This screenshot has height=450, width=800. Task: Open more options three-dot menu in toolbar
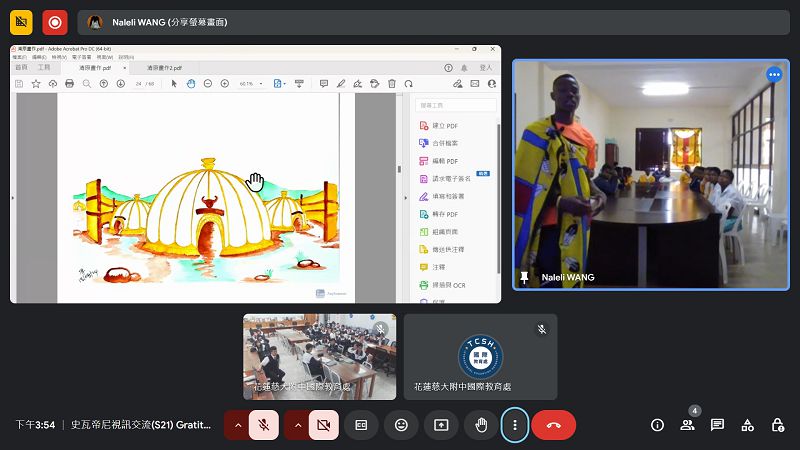[514, 425]
